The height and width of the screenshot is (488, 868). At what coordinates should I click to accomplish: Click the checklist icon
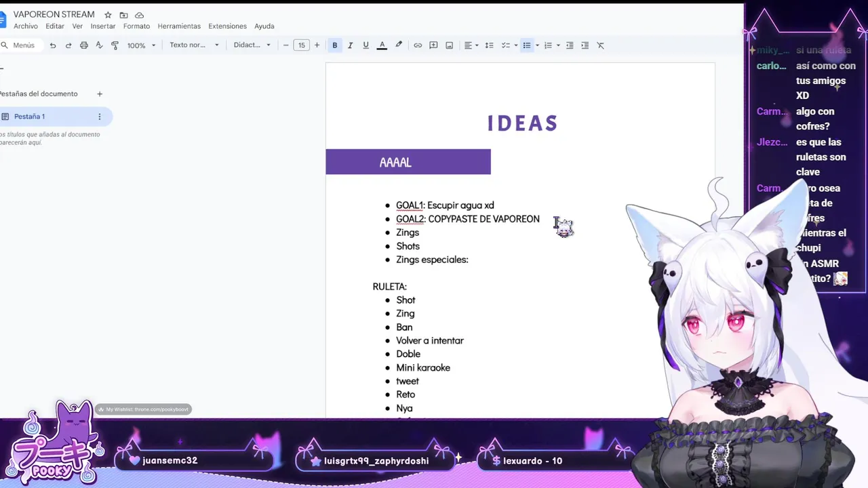[505, 45]
